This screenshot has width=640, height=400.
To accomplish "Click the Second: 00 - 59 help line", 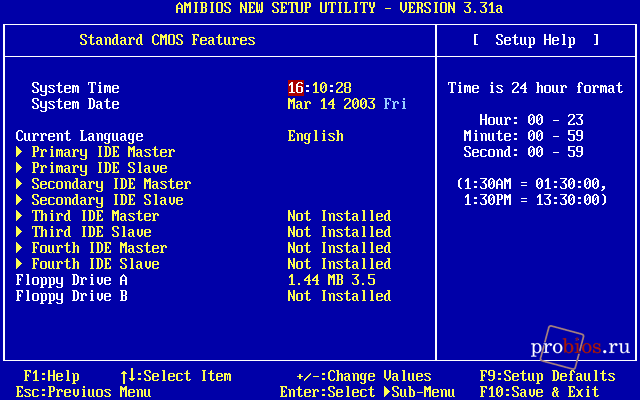I will tap(523, 152).
